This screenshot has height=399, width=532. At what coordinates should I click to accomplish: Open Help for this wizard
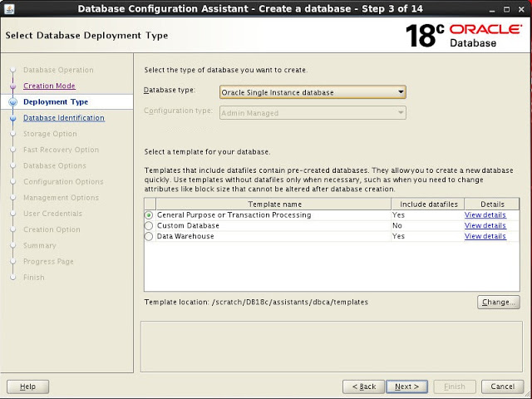coord(27,387)
